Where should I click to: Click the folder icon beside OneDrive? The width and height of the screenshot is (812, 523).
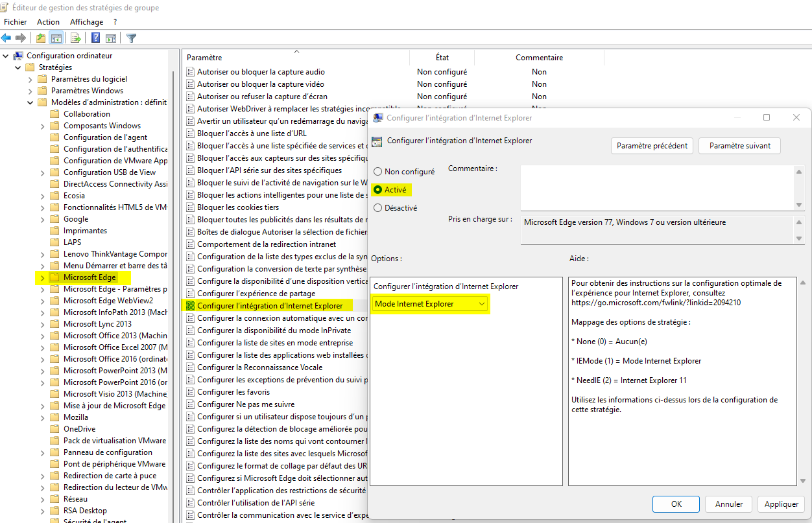(x=55, y=429)
